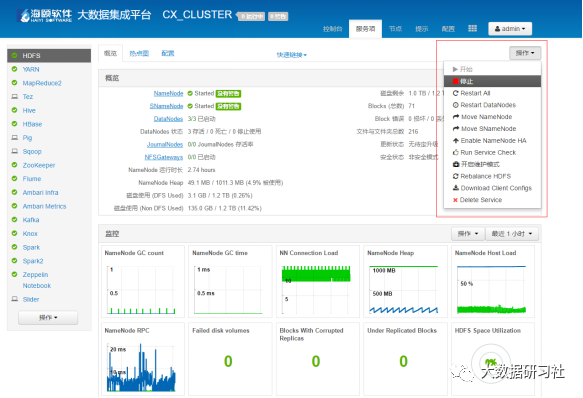Click the Delete Service red X icon

[x=455, y=200]
